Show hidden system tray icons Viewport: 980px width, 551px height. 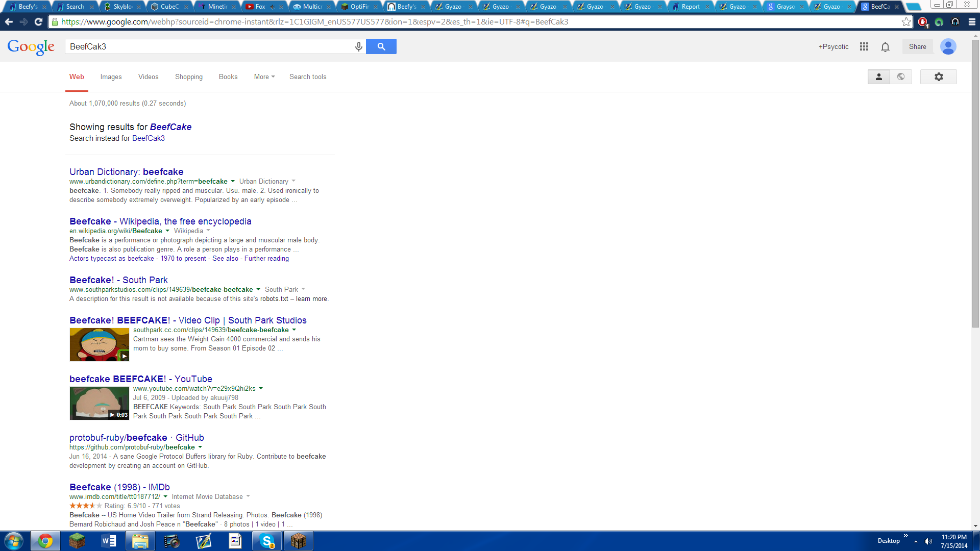pyautogui.click(x=916, y=541)
